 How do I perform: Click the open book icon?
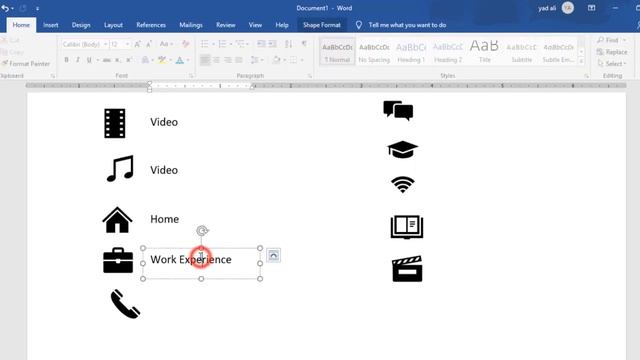[407, 227]
